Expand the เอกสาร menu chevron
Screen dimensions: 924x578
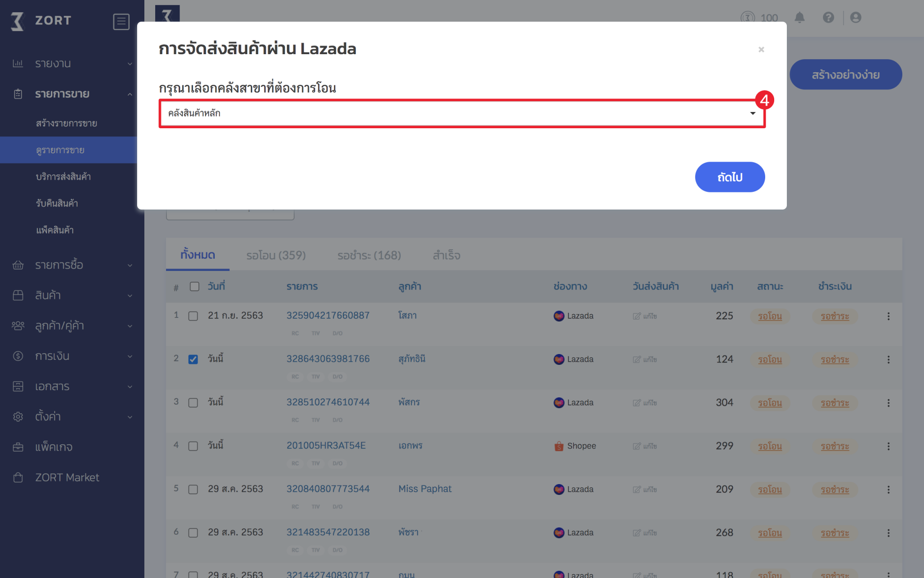[x=130, y=387]
